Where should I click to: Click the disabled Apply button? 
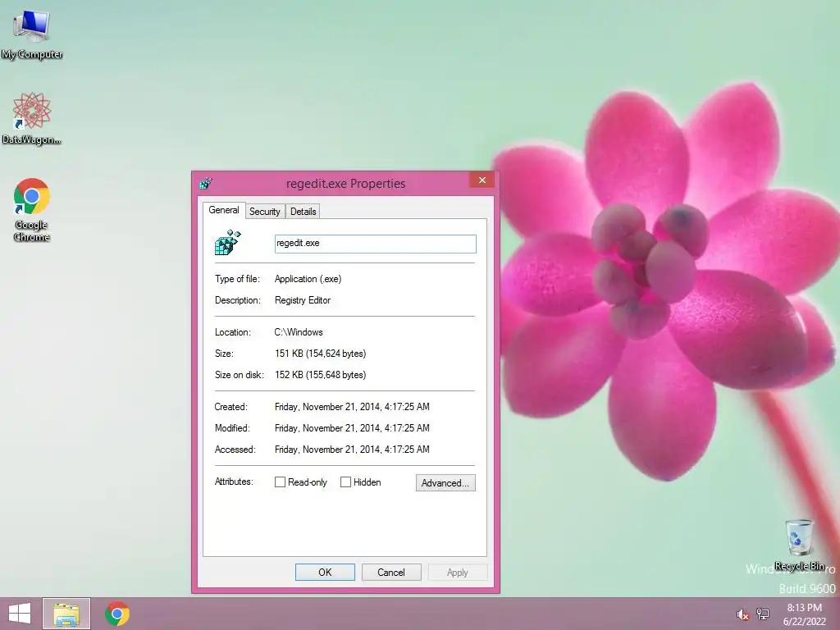pyautogui.click(x=458, y=572)
